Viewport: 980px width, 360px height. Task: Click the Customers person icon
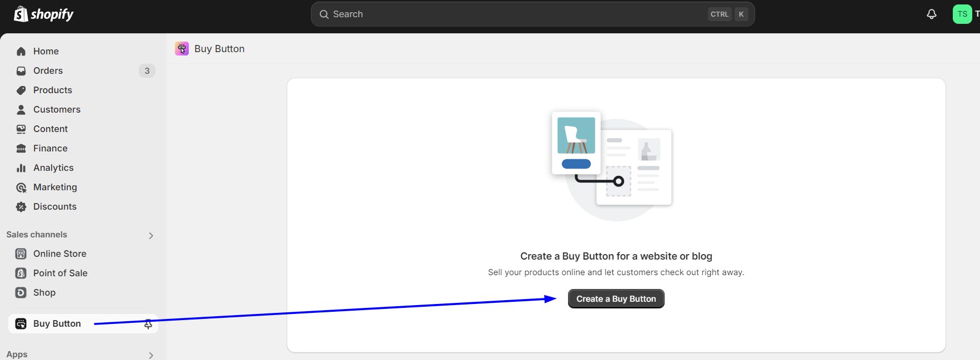tap(21, 109)
